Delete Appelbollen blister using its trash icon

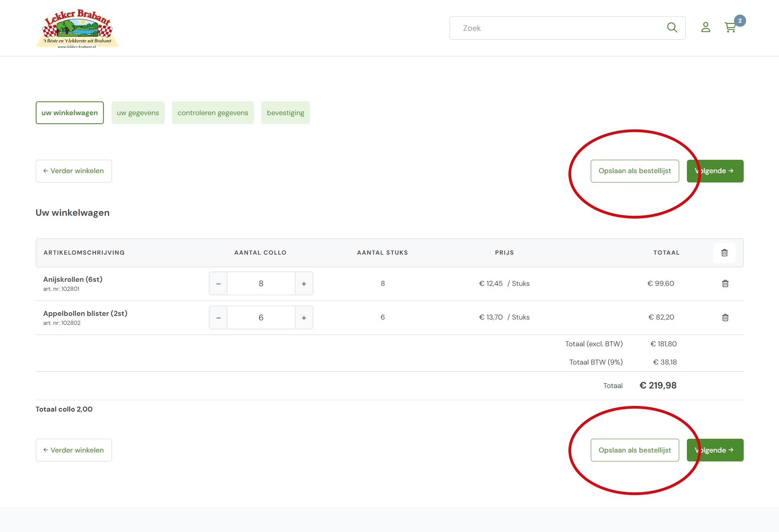pos(725,317)
